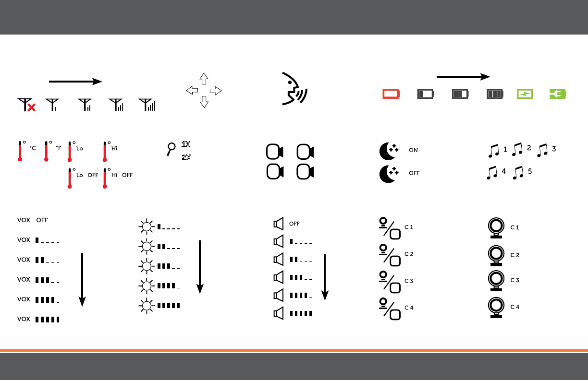Select lullaby music note 3
The height and width of the screenshot is (380, 588).
point(546,150)
